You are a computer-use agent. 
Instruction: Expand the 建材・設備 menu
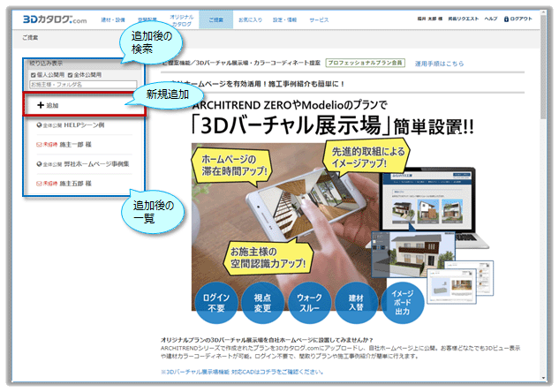click(x=112, y=19)
